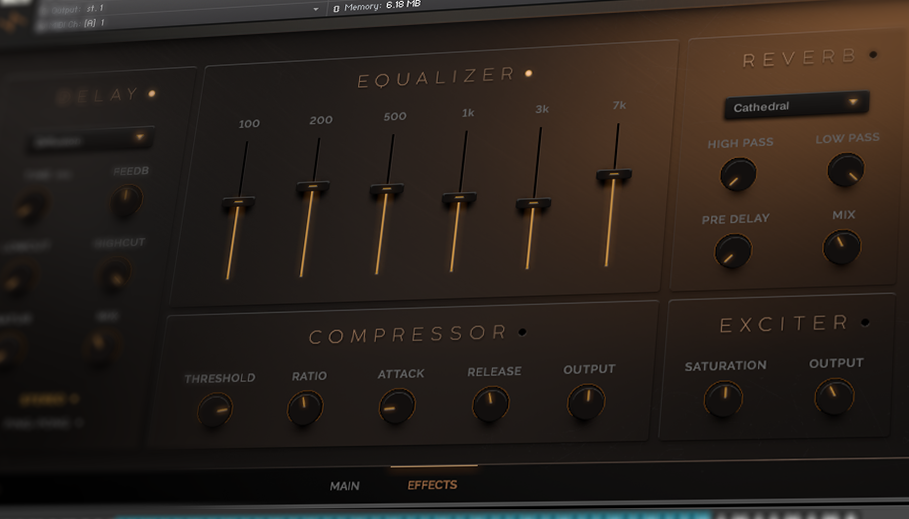Viewport: 909px width, 519px height.
Task: Click the Compressor Ratio knob
Action: coord(305,408)
